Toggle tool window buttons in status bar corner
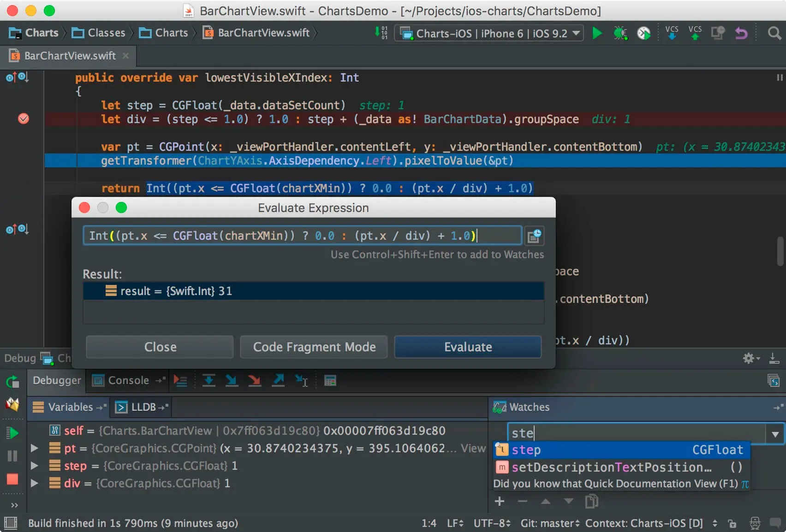786x532 pixels. [11, 523]
